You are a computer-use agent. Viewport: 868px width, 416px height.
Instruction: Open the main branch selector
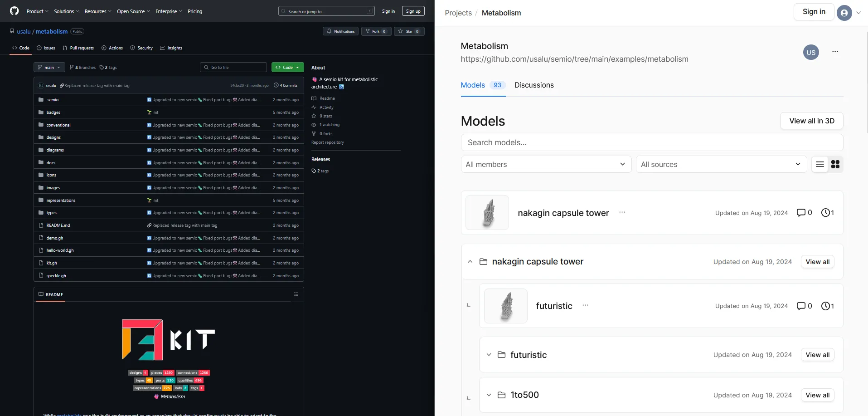[49, 67]
